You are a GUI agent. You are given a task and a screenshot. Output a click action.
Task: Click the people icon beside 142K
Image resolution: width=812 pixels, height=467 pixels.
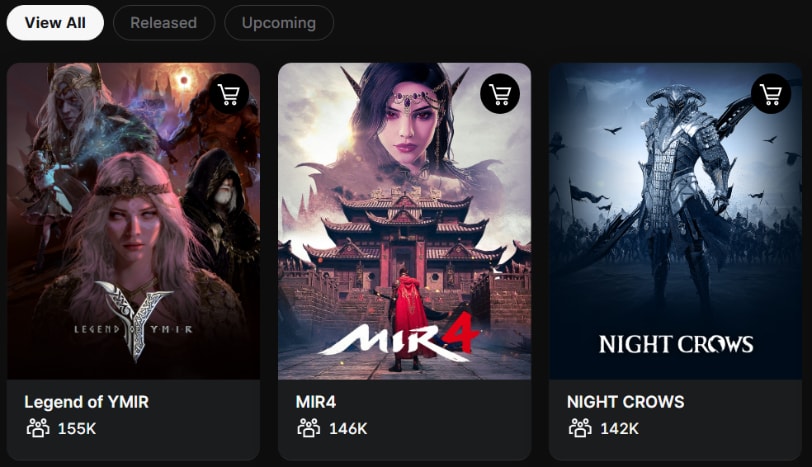click(580, 428)
